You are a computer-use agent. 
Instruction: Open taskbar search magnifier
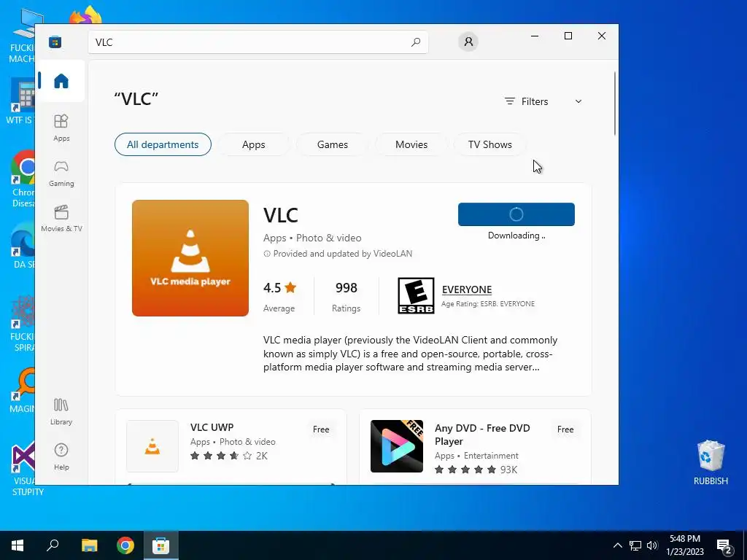[53, 545]
